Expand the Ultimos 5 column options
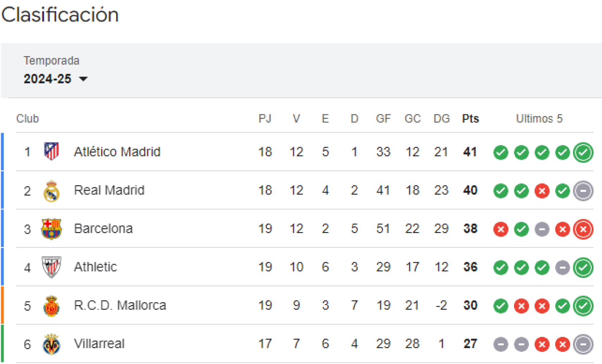 539,119
